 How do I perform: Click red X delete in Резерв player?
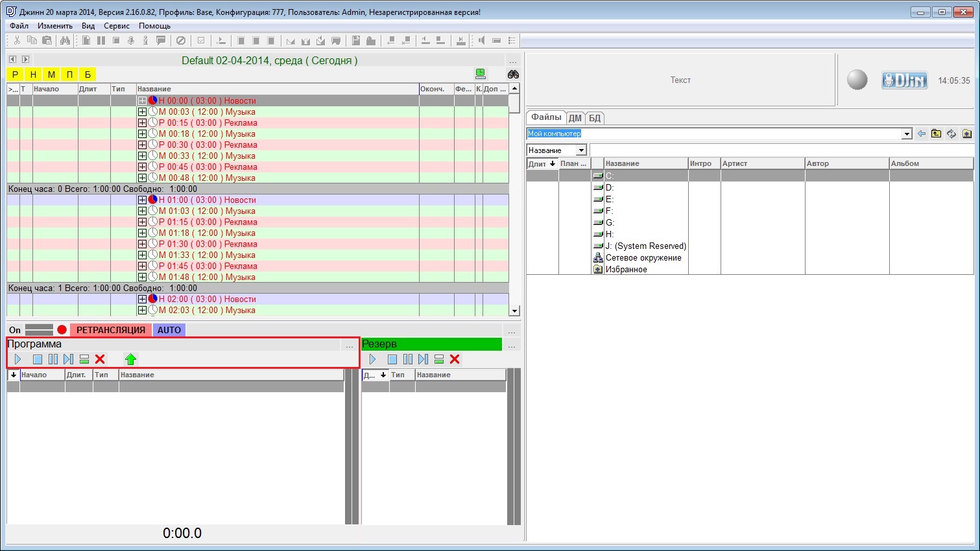tap(455, 359)
